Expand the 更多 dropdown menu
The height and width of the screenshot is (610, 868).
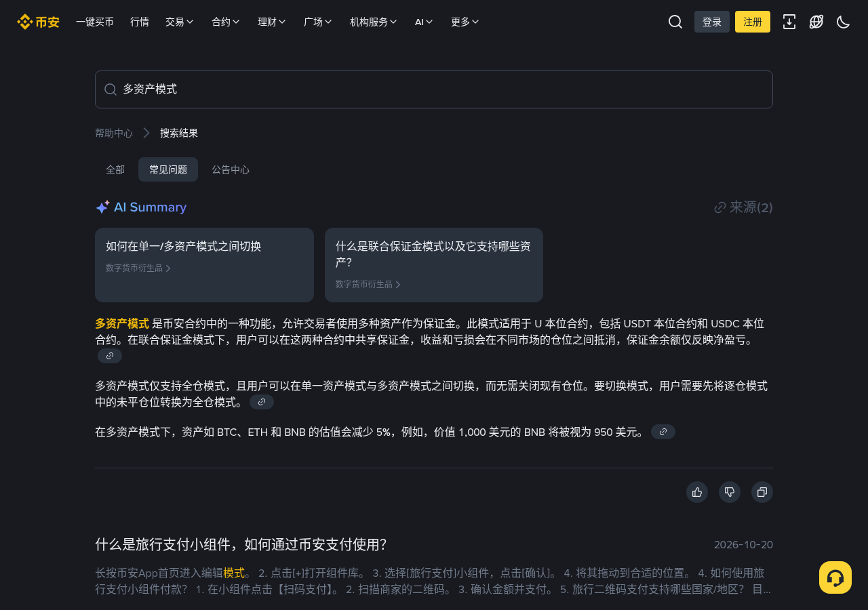[x=465, y=22]
